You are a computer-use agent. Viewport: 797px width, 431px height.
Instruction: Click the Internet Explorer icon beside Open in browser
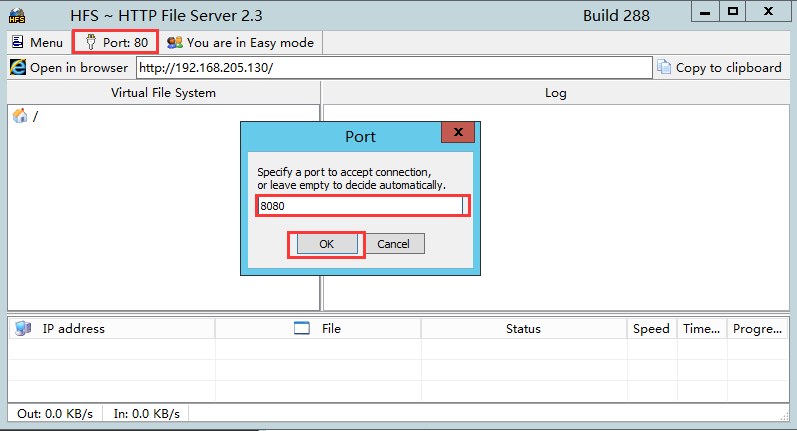(18, 67)
